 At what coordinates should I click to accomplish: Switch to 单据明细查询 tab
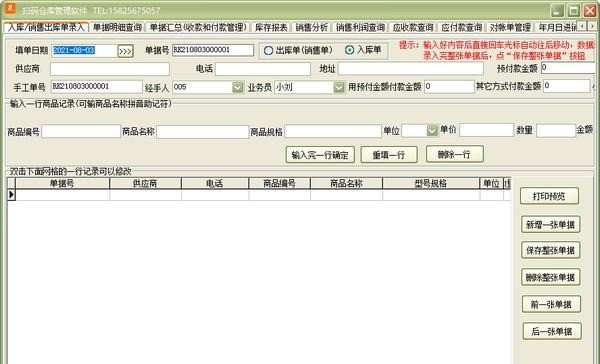coord(117,28)
